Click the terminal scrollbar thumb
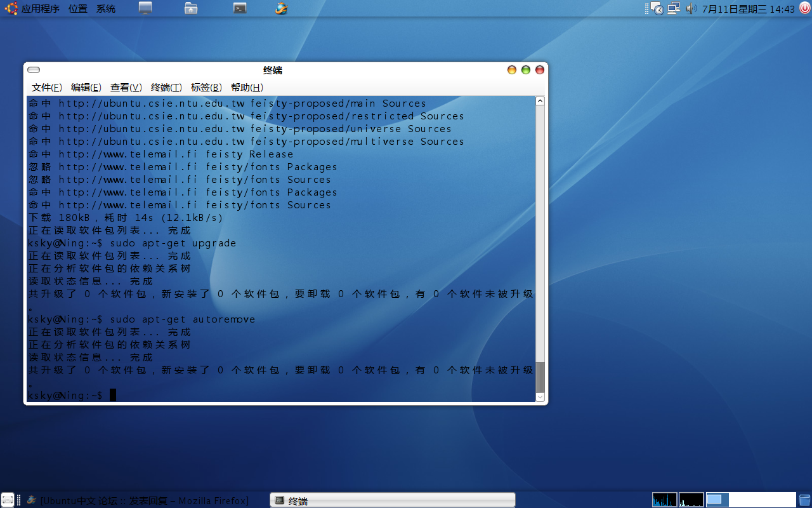Viewport: 812px width, 508px height. point(540,377)
